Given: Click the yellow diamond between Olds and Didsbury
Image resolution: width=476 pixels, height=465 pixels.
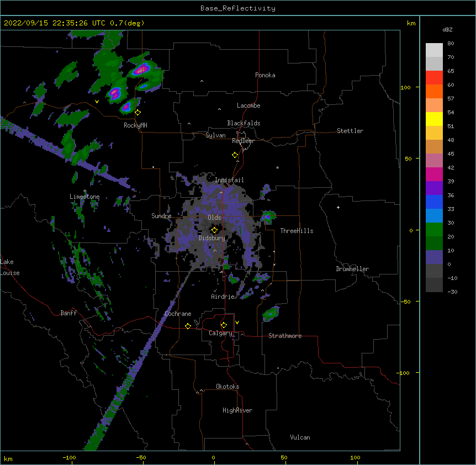Looking at the screenshot, I should [x=214, y=230].
